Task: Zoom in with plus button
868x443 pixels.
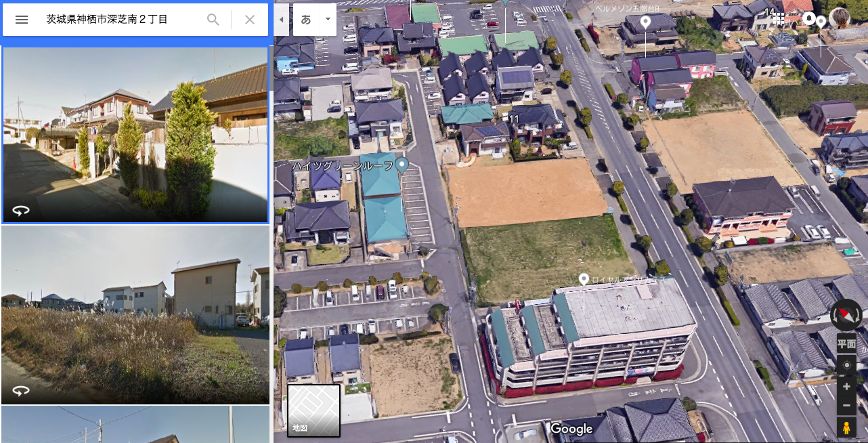Action: 846,387
